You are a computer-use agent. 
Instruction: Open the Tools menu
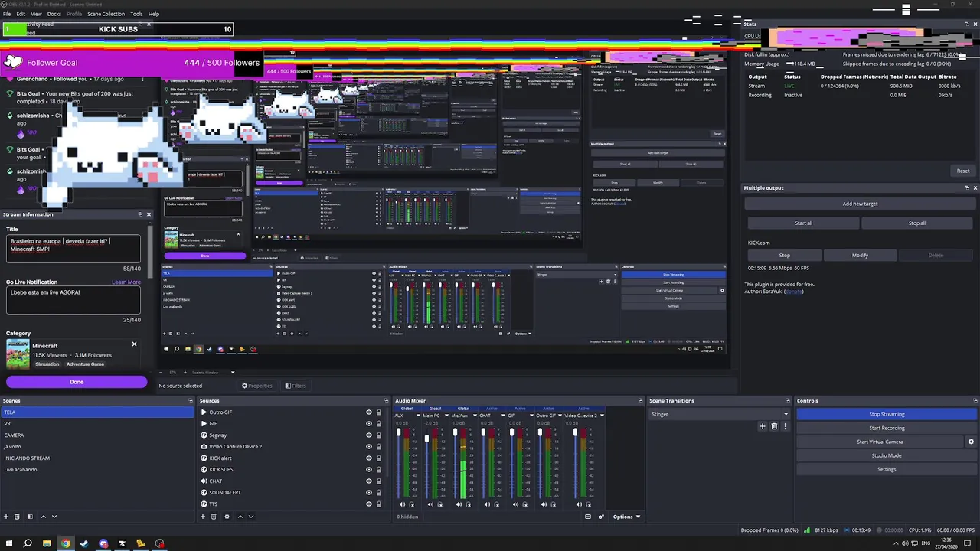pyautogui.click(x=136, y=14)
